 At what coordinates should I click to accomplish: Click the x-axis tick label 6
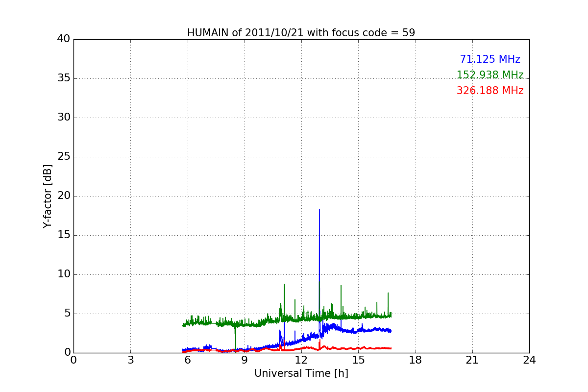pos(187,360)
